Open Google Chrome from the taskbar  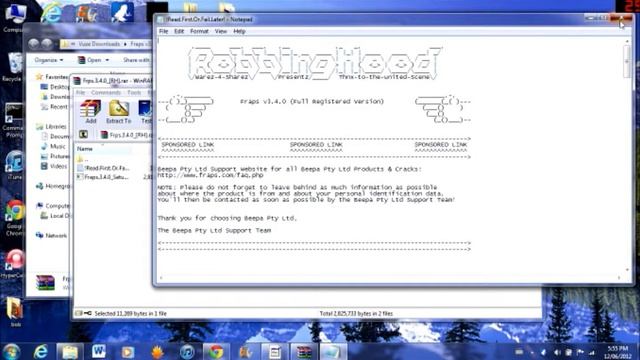(x=216, y=351)
